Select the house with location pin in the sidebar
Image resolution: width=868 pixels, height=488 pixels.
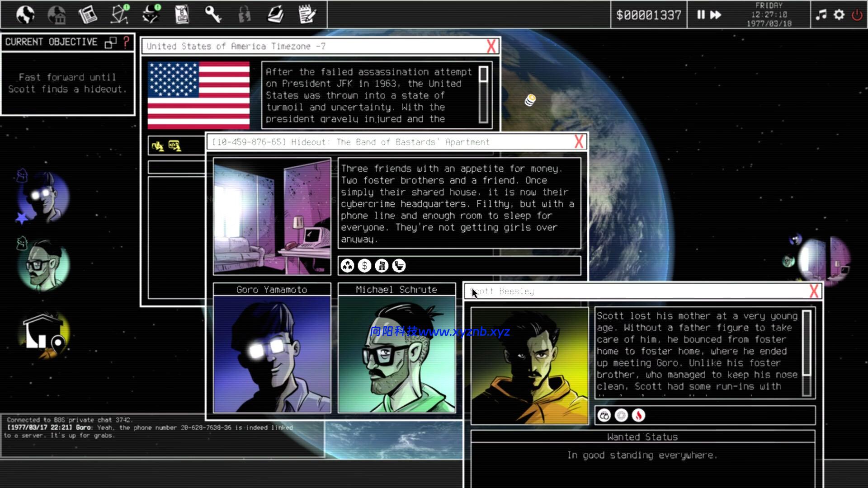pos(42,332)
